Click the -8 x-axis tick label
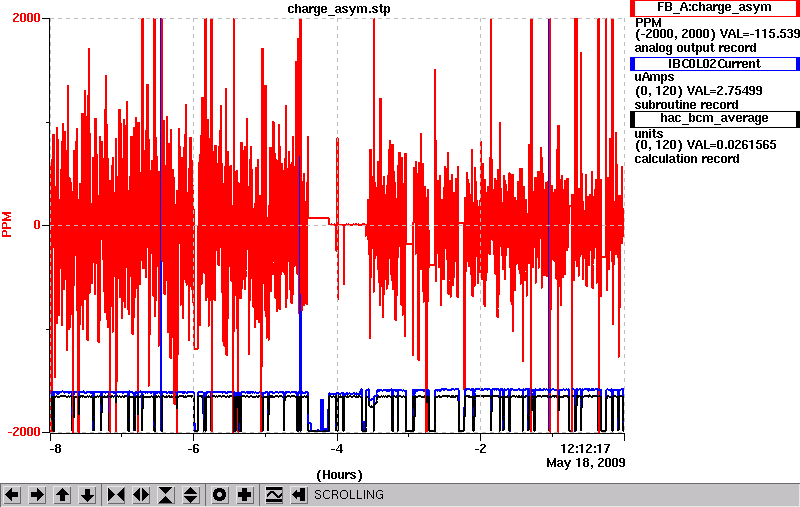Screen dimensions: 800x507 pos(55,449)
